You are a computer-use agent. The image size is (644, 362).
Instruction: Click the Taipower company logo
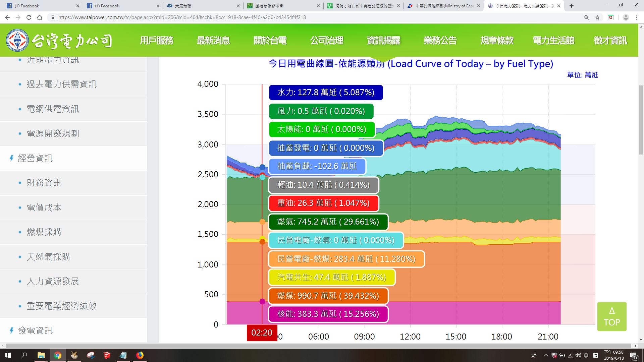[x=59, y=41]
